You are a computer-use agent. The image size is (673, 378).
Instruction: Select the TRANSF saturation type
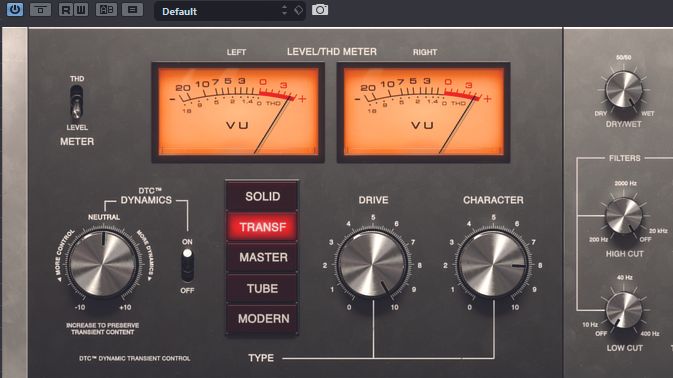coord(262,227)
